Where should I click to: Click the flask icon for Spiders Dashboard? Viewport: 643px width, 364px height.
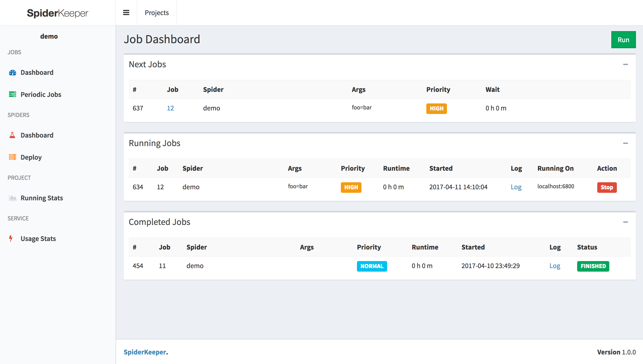pyautogui.click(x=12, y=135)
